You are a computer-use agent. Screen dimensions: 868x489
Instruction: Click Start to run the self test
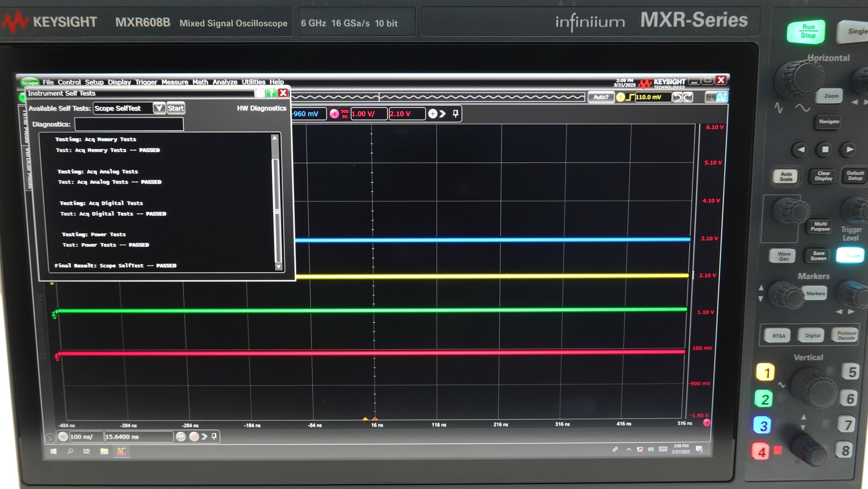tap(175, 108)
